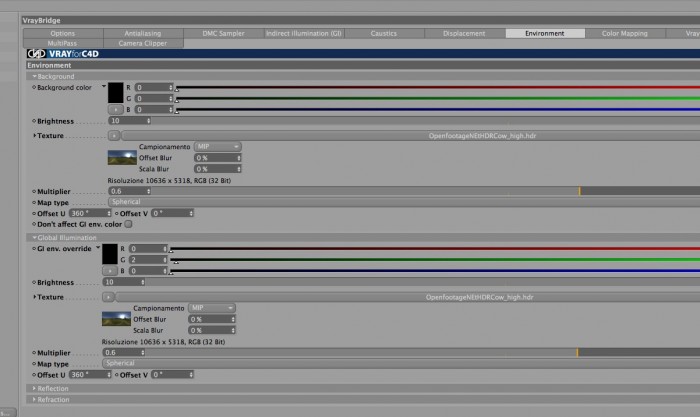Click the Global Illumination HDR thumbnail

(x=117, y=319)
